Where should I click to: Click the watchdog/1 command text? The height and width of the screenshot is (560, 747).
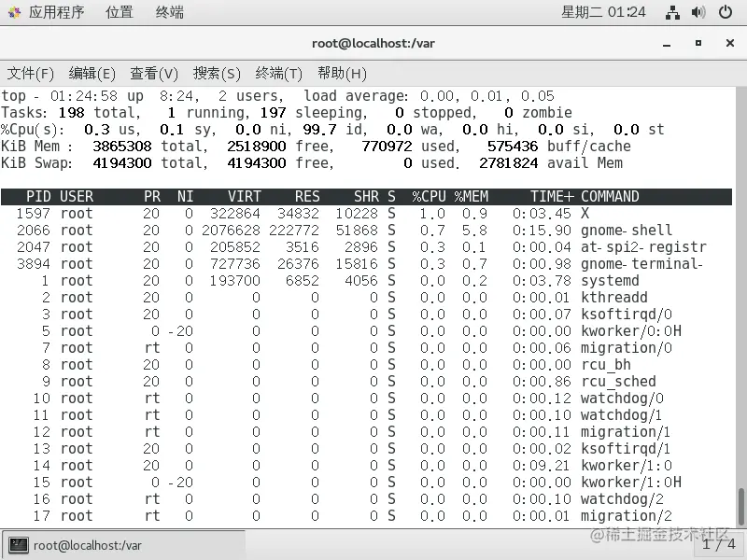(x=621, y=415)
